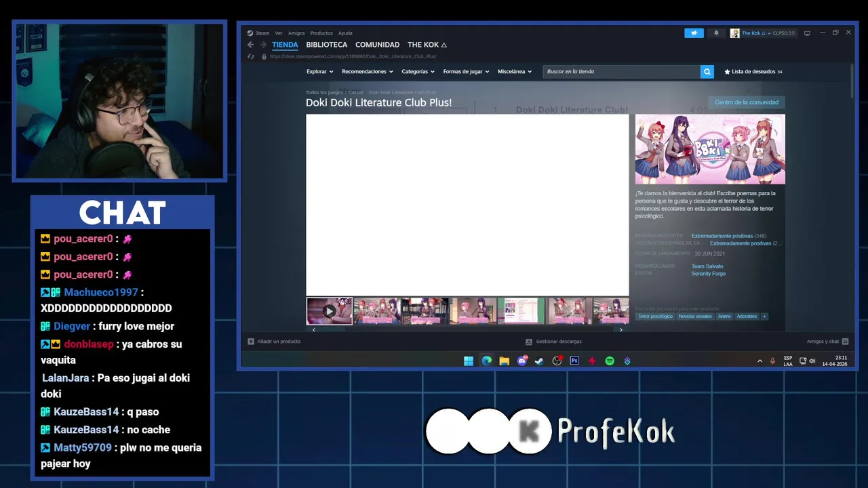
Task: Expand more tags with plus button
Action: click(x=764, y=317)
